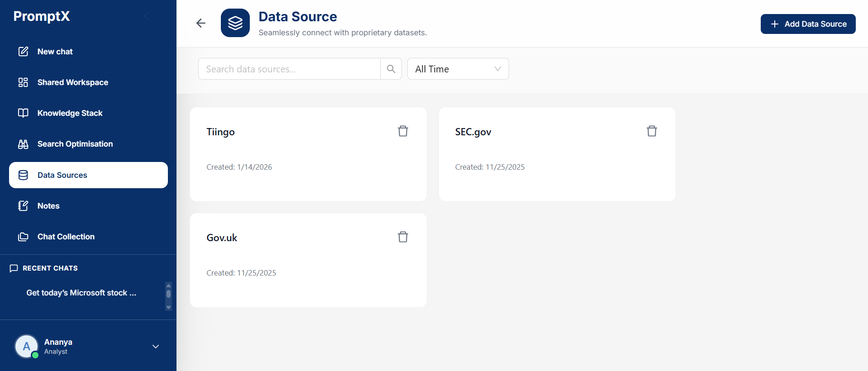Open Chat Collection page
The width and height of the screenshot is (868, 371).
[x=66, y=237]
